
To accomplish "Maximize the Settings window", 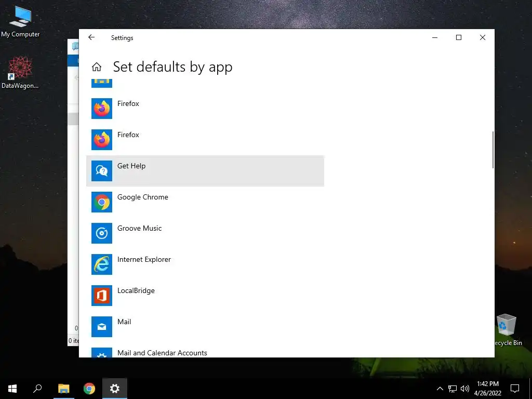I will [x=459, y=37].
